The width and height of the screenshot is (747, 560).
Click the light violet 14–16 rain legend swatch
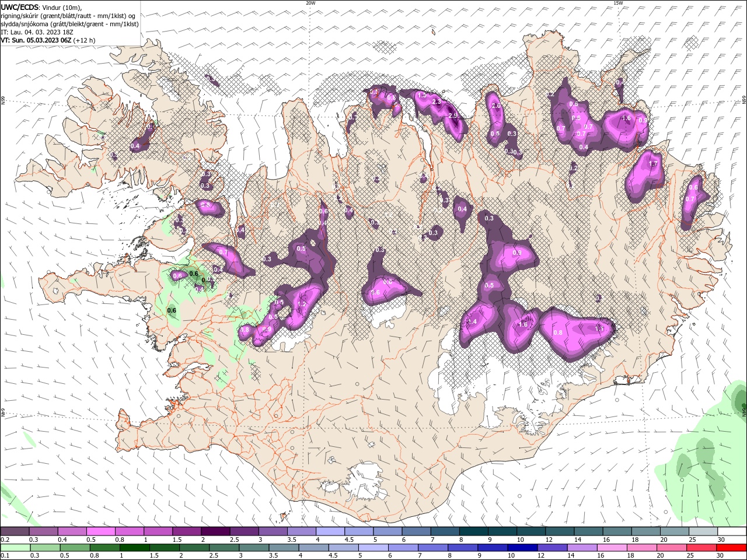[581, 548]
